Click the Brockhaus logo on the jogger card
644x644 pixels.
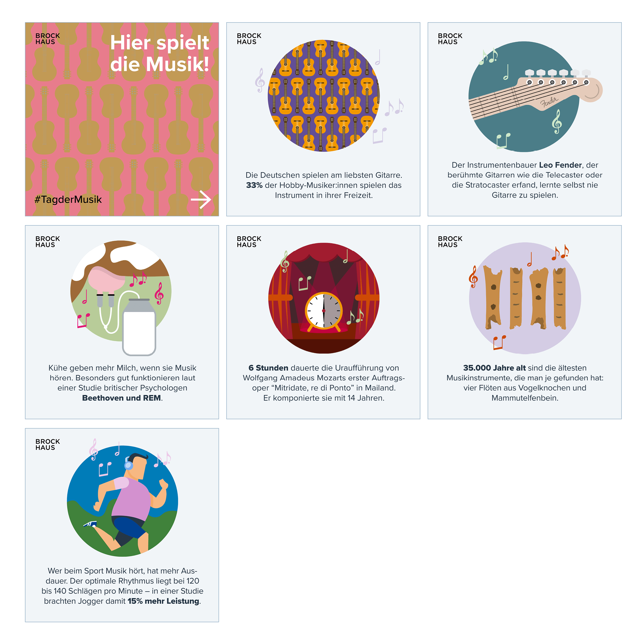click(x=48, y=444)
